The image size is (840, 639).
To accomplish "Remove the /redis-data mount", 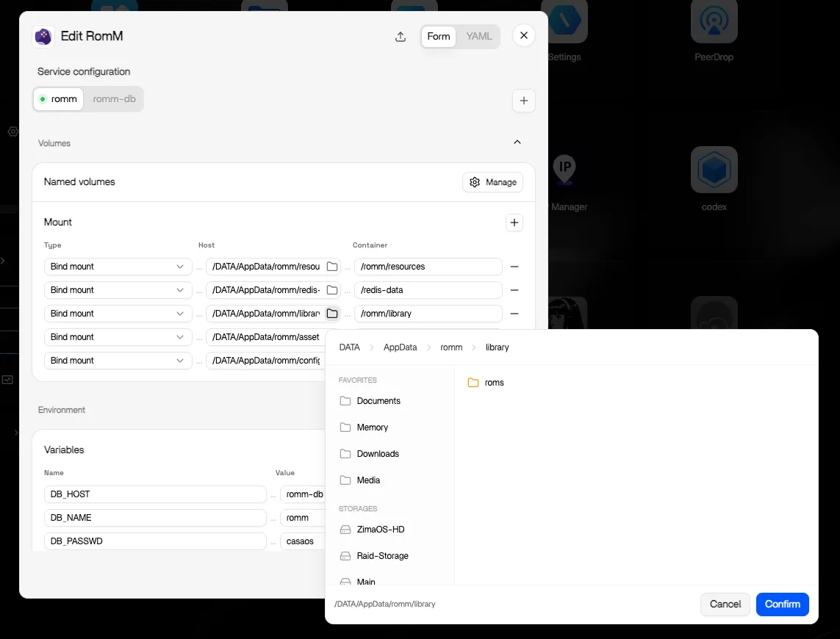I will coord(514,290).
